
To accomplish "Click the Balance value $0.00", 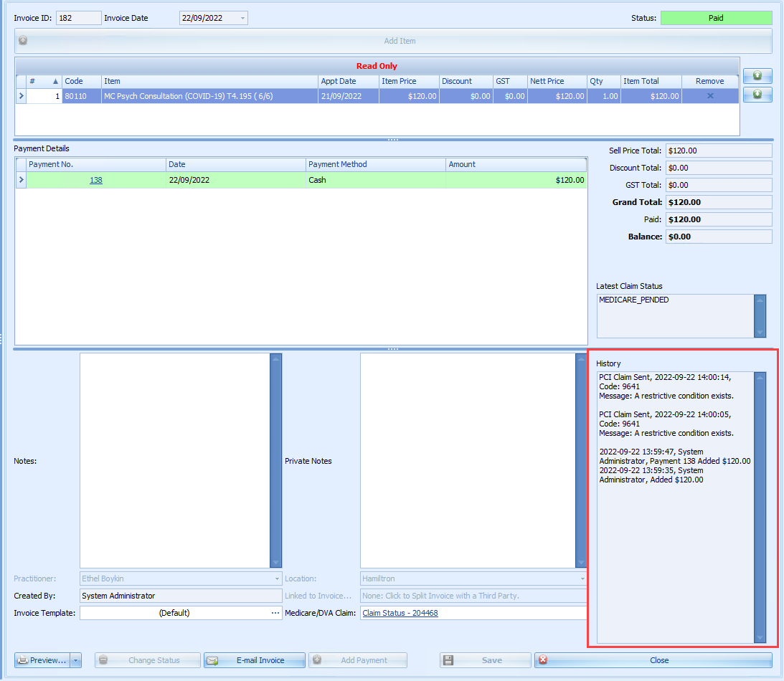I will point(719,237).
